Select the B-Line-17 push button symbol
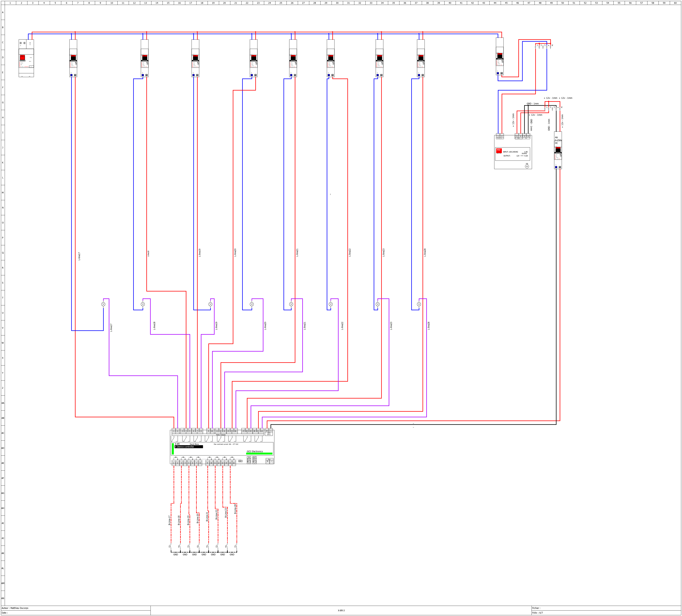This screenshot has width=682, height=616. [x=170, y=547]
